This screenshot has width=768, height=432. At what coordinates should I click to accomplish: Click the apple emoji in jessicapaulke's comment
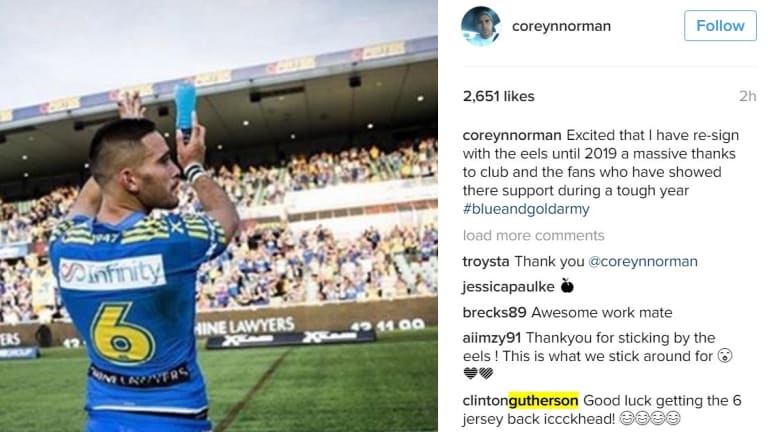tap(567, 286)
